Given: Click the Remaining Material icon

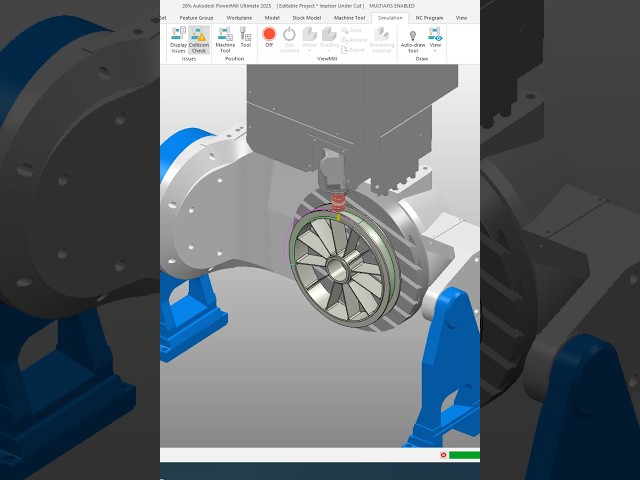Looking at the screenshot, I should (x=382, y=40).
